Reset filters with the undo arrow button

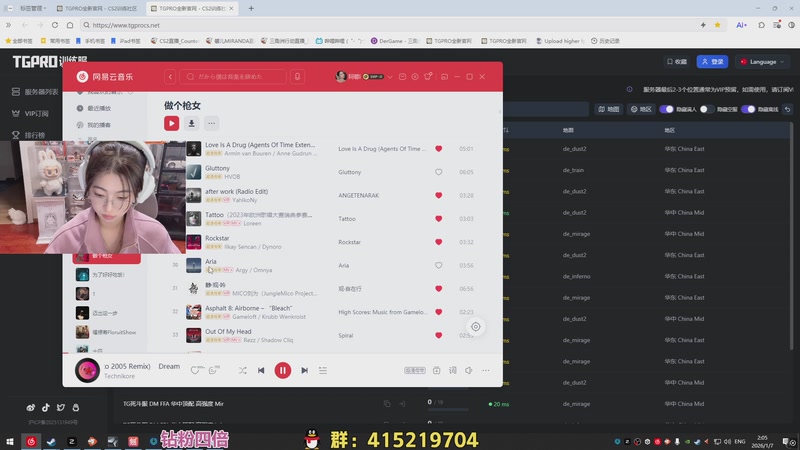click(788, 109)
